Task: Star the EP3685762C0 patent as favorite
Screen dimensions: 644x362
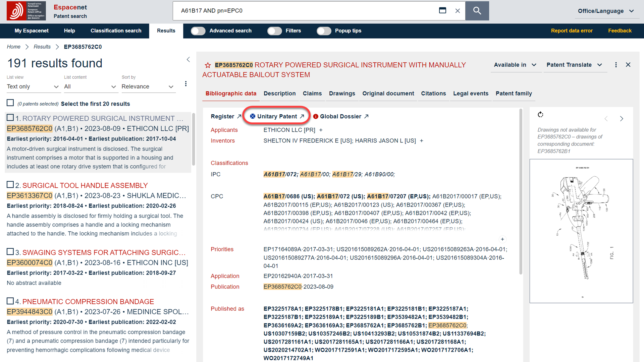Action: coord(208,65)
